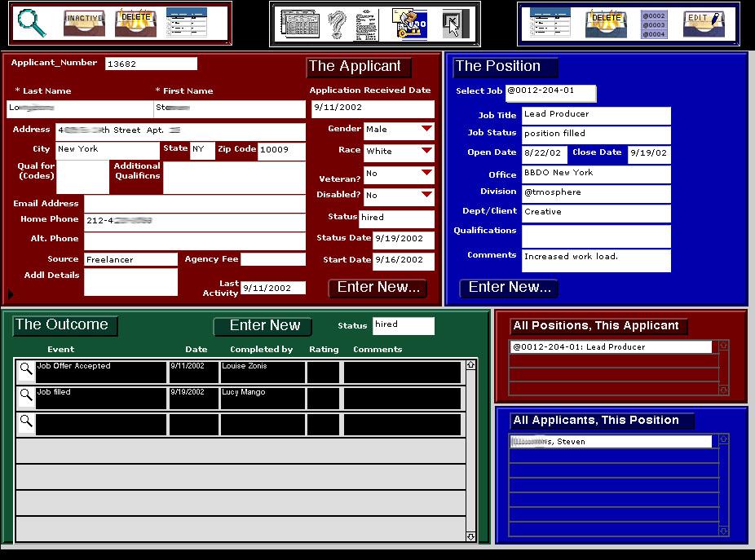The height and width of the screenshot is (560, 755).
Task: Click DELETE icon in the red applicant toolbar
Action: click(x=135, y=23)
